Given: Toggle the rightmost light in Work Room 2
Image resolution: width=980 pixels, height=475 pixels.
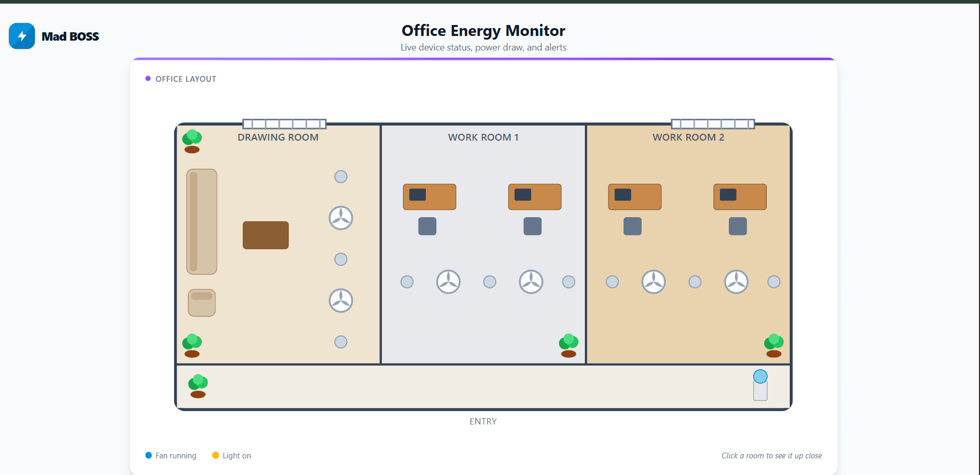Looking at the screenshot, I should pyautogui.click(x=774, y=282).
